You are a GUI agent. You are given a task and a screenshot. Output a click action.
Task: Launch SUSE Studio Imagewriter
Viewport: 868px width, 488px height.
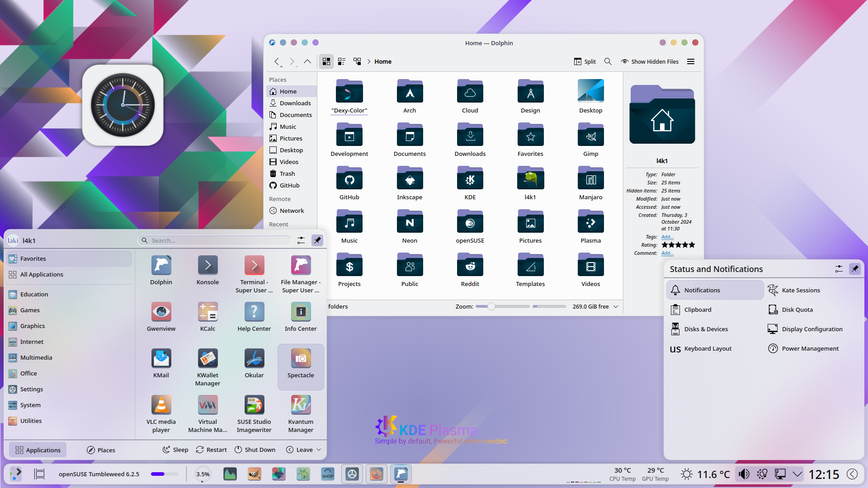[254, 414]
